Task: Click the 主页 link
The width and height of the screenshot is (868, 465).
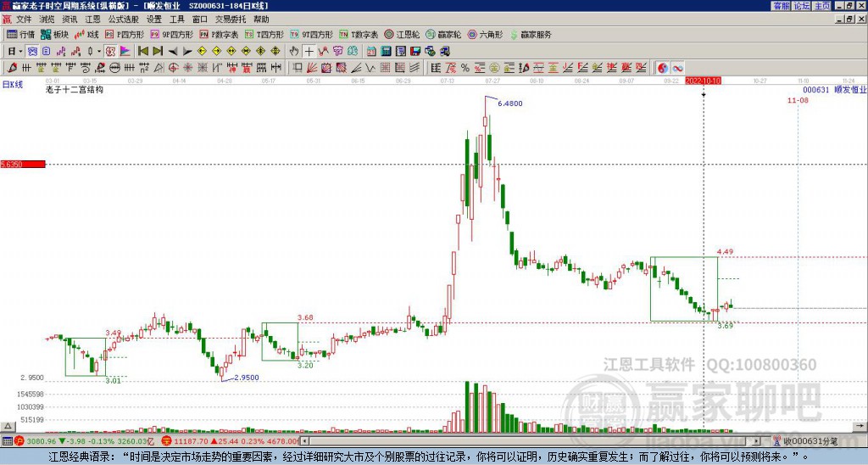Action: [x=822, y=6]
